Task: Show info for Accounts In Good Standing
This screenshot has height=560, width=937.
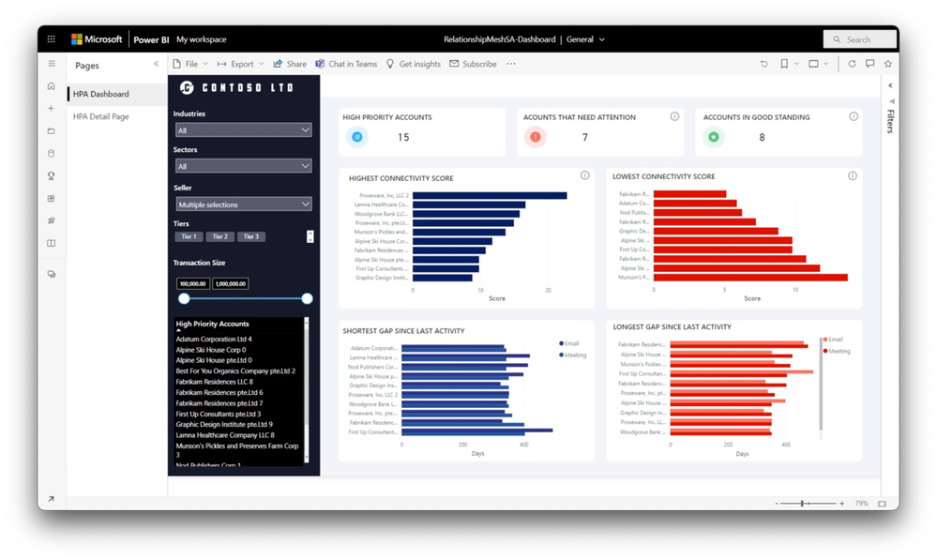Action: coord(854,116)
